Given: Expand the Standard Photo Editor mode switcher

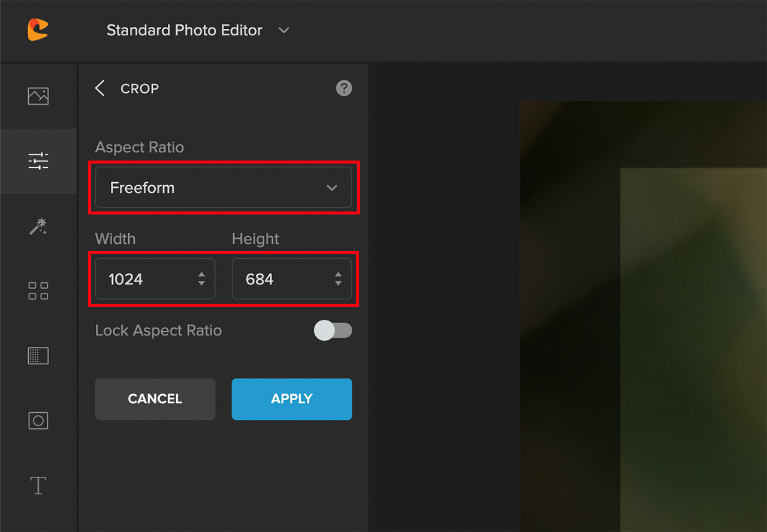Looking at the screenshot, I should (283, 30).
